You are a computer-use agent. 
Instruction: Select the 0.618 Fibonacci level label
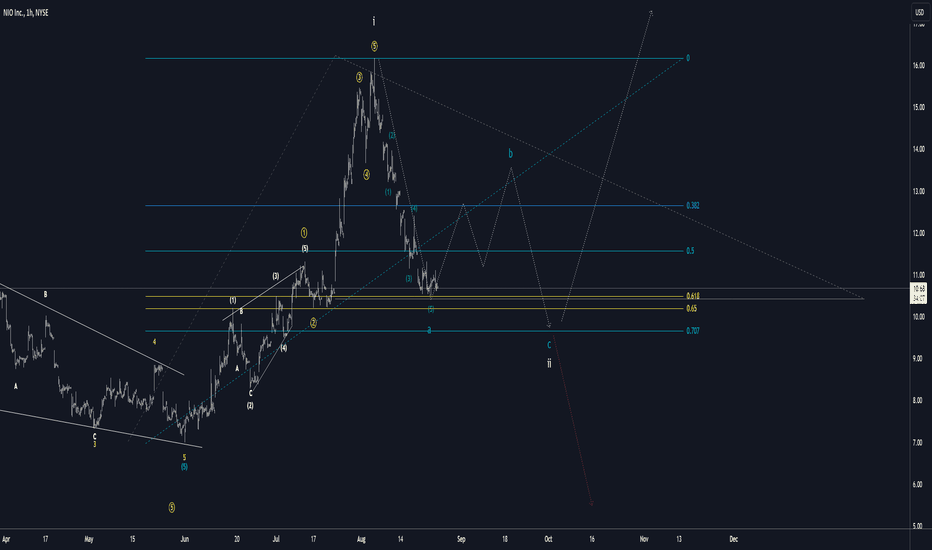tap(692, 296)
